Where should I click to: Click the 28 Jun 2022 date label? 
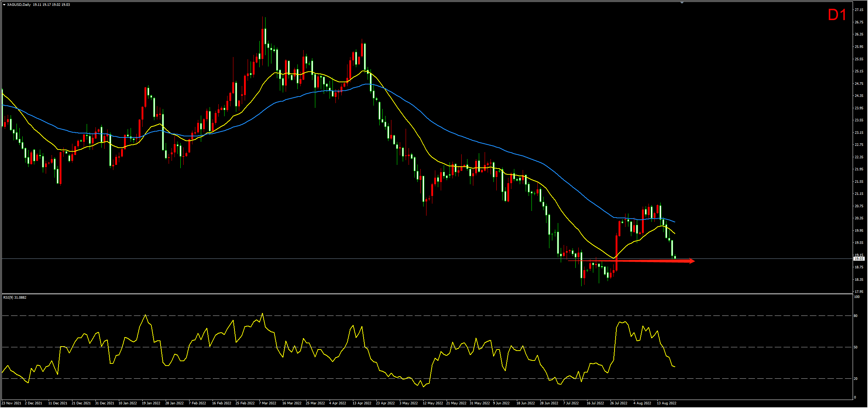[549, 403]
